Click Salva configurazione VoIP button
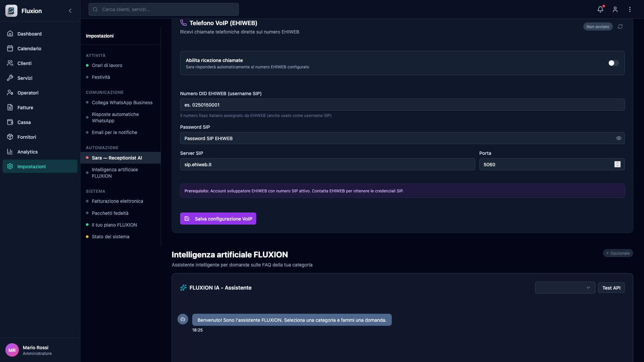The height and width of the screenshot is (362, 644). point(218,219)
